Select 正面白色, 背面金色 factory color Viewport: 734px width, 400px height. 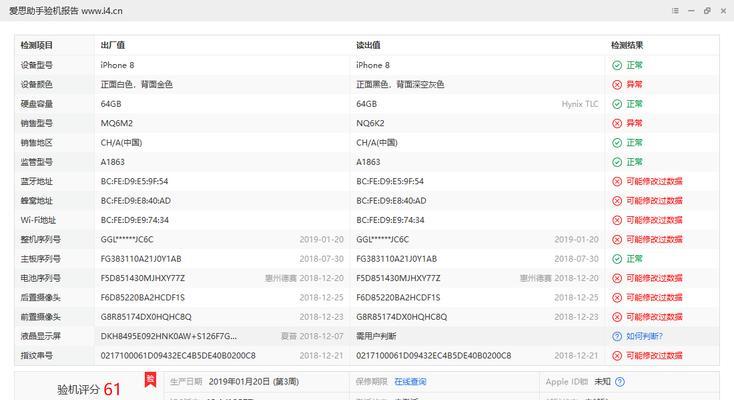[137, 84]
